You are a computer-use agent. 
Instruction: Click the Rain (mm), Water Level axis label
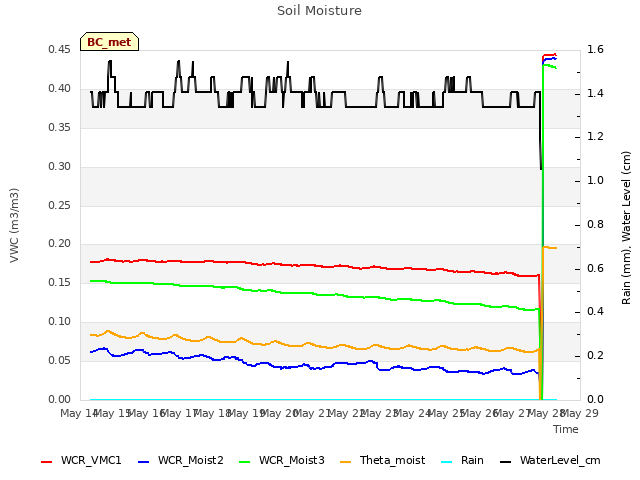[626, 228]
